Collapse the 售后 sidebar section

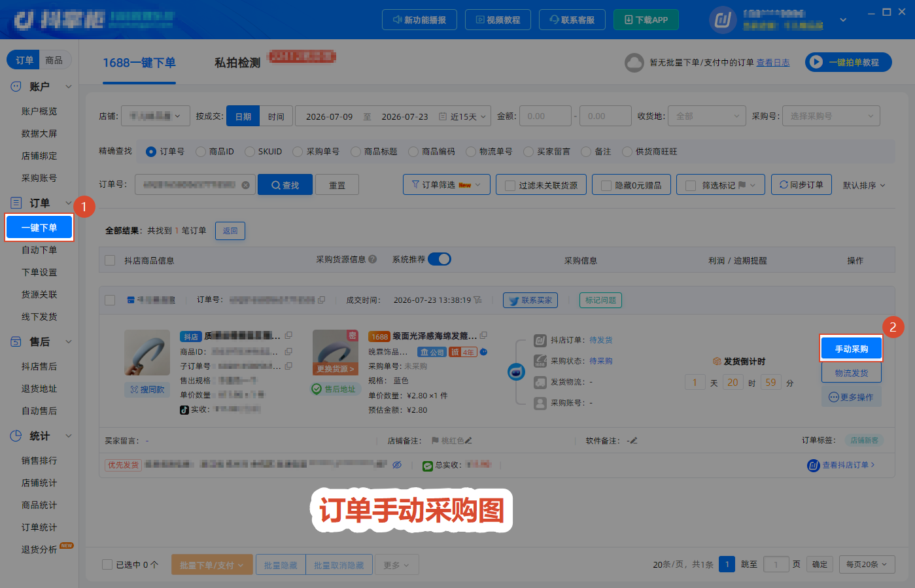(69, 341)
